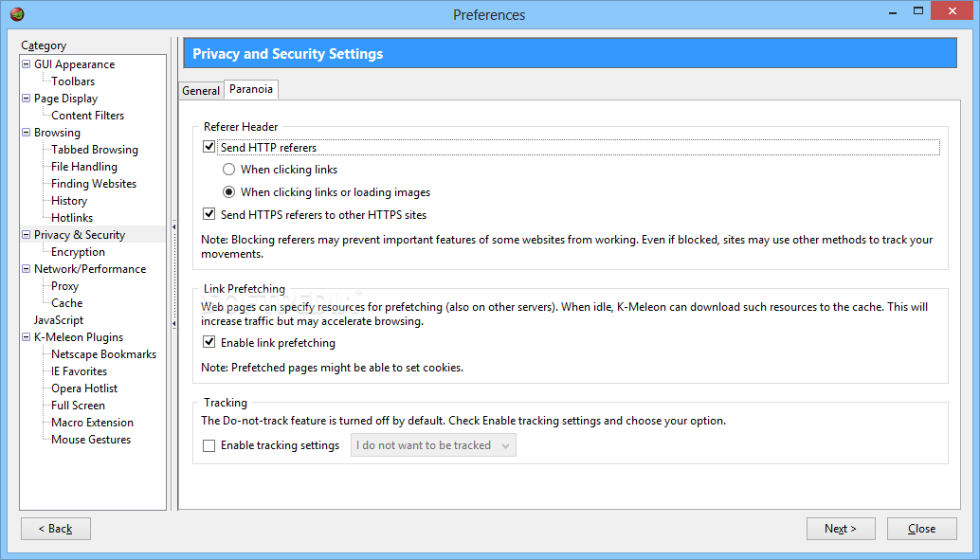
Task: Select GUI Appearance category
Action: coord(74,64)
